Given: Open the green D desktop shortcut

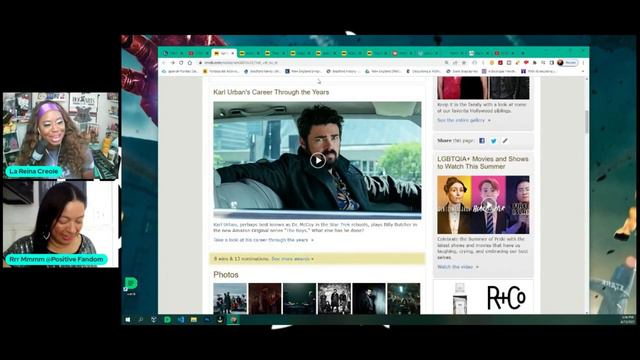Looking at the screenshot, I should [131, 285].
